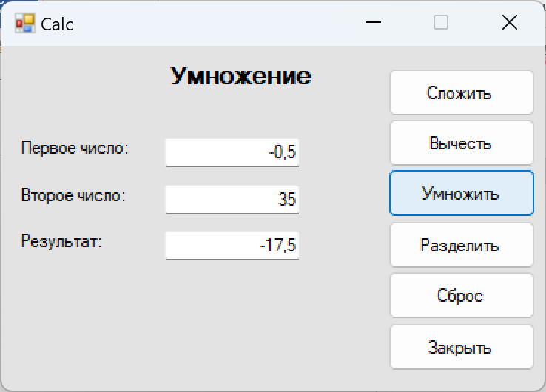The image size is (546, 392).
Task: Reset the fields with Сброс
Action: [462, 295]
